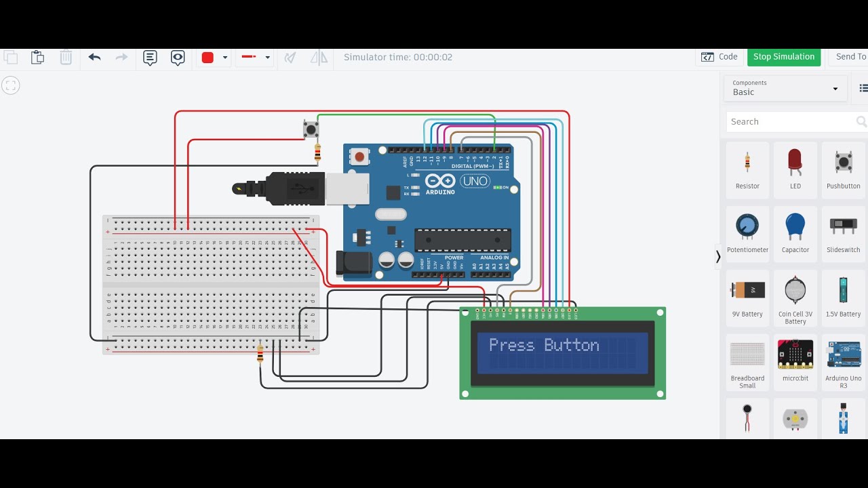Select the Slideswitch component
The image size is (868, 488).
click(843, 233)
